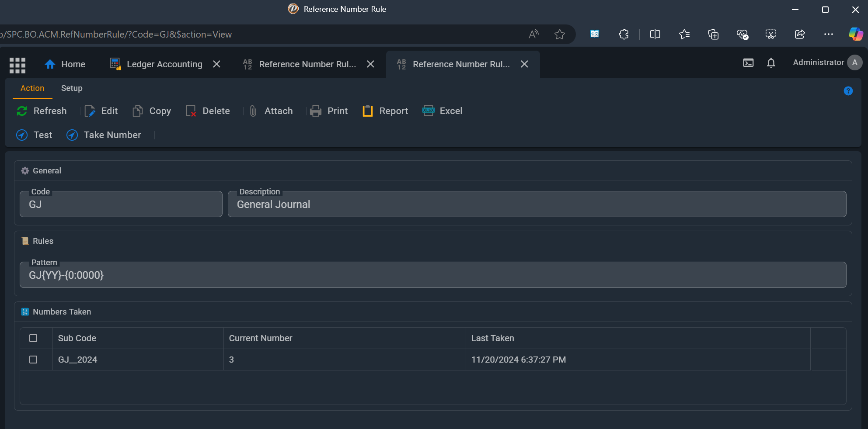Screen dimensions: 868x429
Task: Click Edit to modify the rule
Action: pos(101,111)
